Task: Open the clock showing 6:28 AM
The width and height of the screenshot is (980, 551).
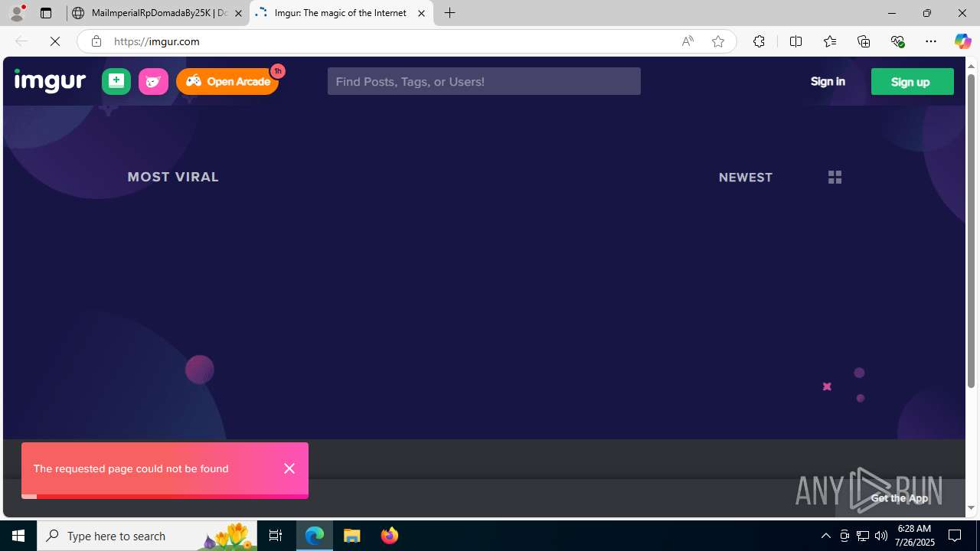Action: (x=915, y=536)
